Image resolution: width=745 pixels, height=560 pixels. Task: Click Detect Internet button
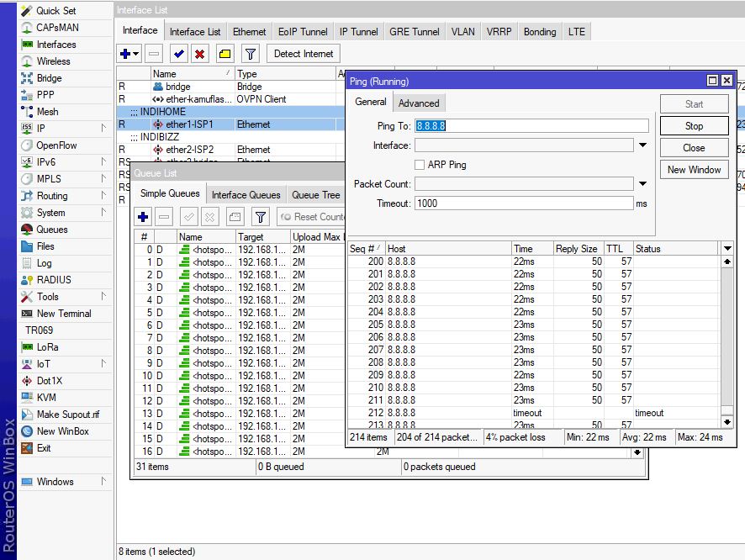coord(304,54)
